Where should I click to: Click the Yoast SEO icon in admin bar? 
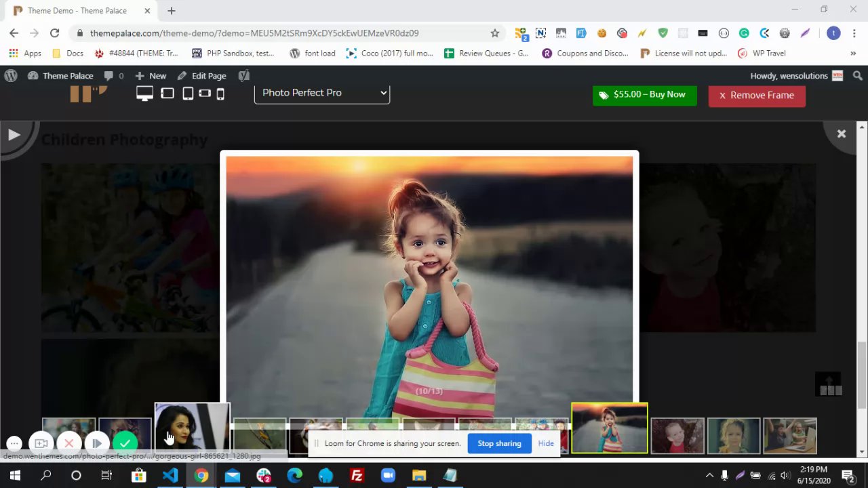click(x=244, y=76)
